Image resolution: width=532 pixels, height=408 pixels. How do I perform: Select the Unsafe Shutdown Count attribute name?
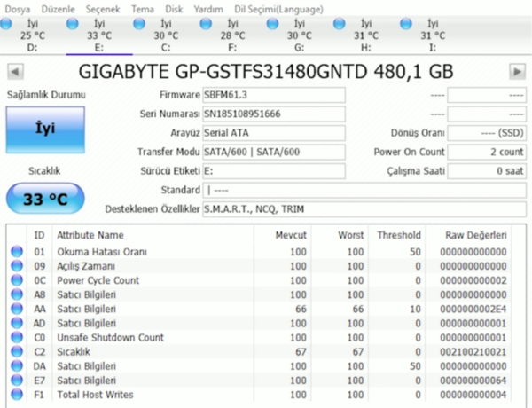[x=110, y=337]
